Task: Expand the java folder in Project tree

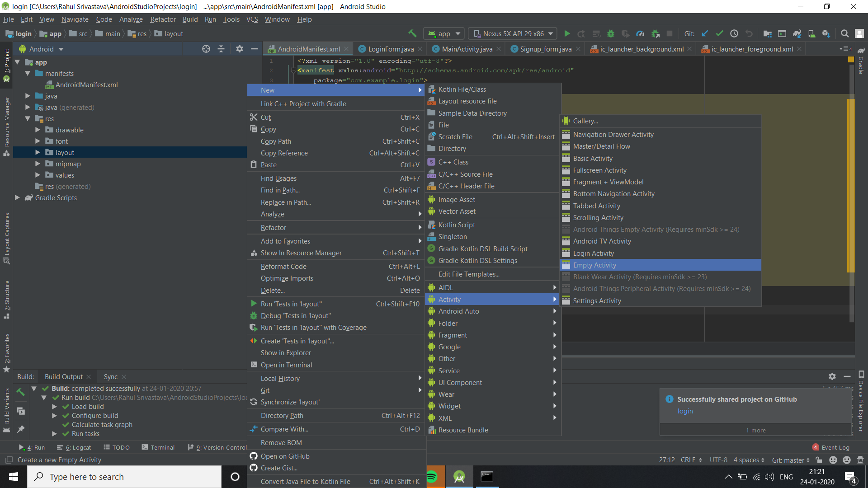Action: [28, 96]
